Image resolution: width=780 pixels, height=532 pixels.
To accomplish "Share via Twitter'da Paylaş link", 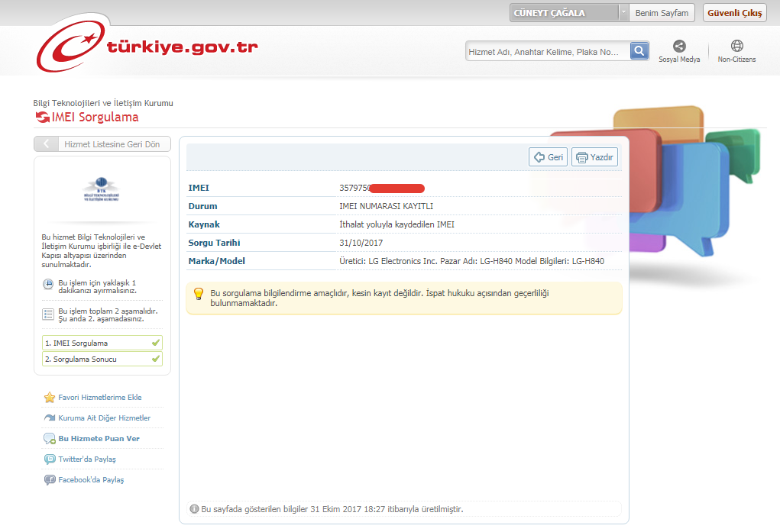I will click(87, 459).
